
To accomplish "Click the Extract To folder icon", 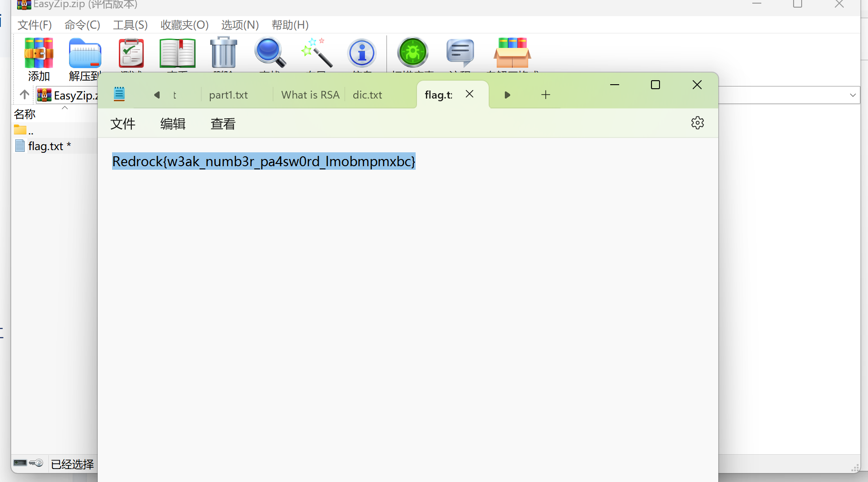I will click(85, 53).
